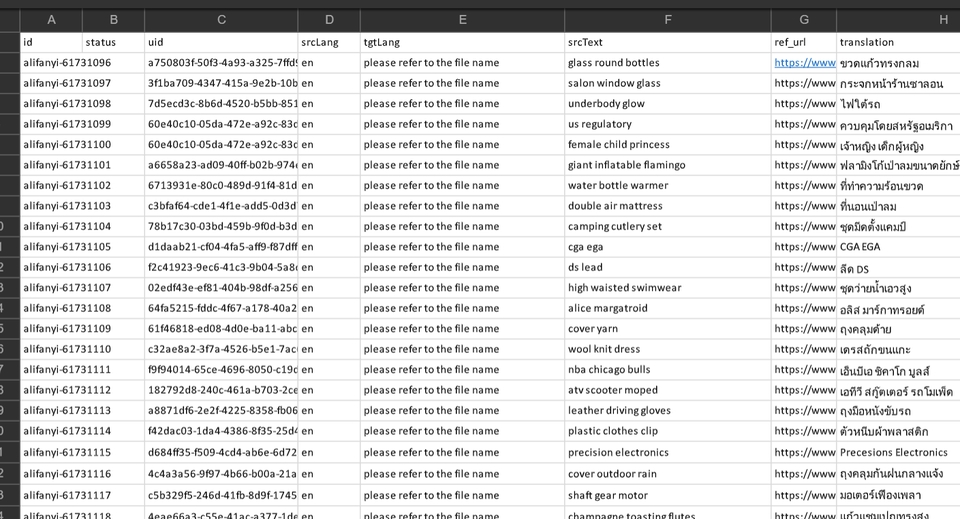Select ref_url cell in 'cover yarn' row
Viewport: 960px width, 519px height.
click(x=804, y=329)
